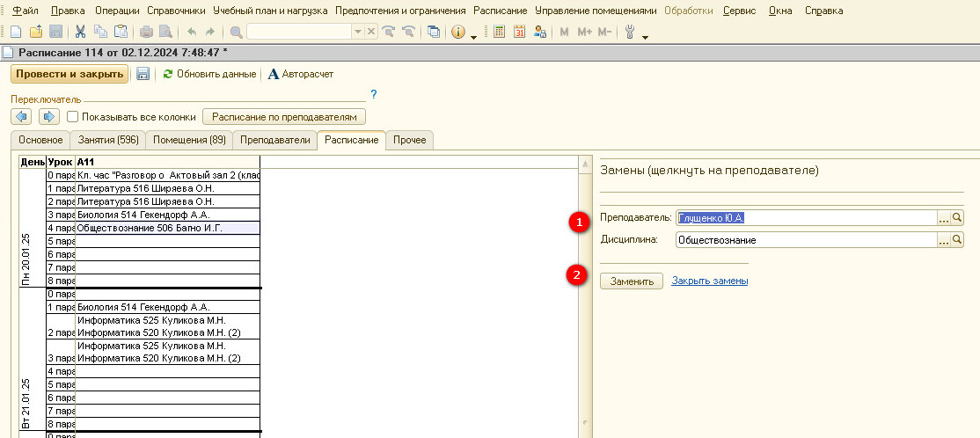
Task: Click the Undo arrow icon
Action: (191, 32)
